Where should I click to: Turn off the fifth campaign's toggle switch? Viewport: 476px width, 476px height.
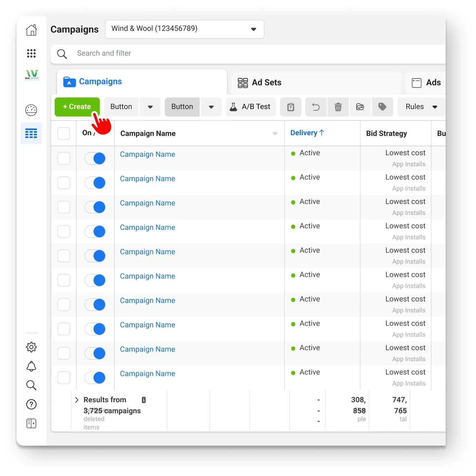click(95, 256)
